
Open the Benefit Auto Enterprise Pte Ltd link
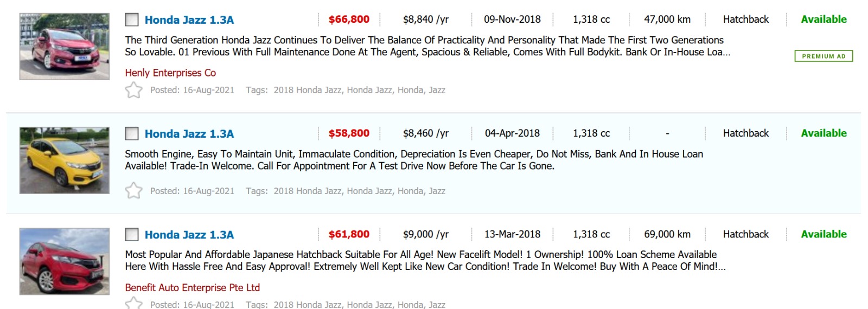click(x=192, y=287)
